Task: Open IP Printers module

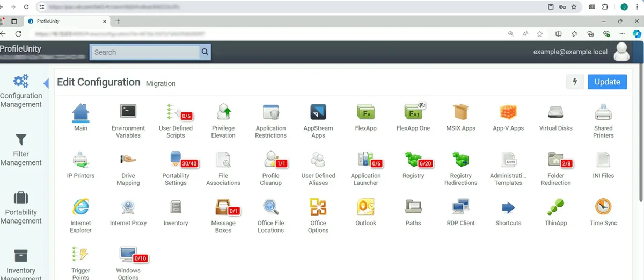Action: pos(80,165)
